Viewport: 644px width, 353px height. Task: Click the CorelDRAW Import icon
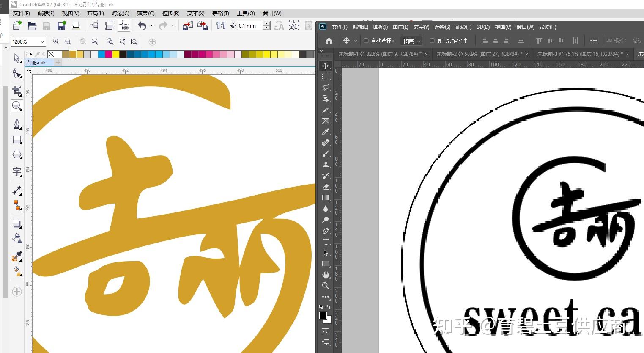coord(187,26)
